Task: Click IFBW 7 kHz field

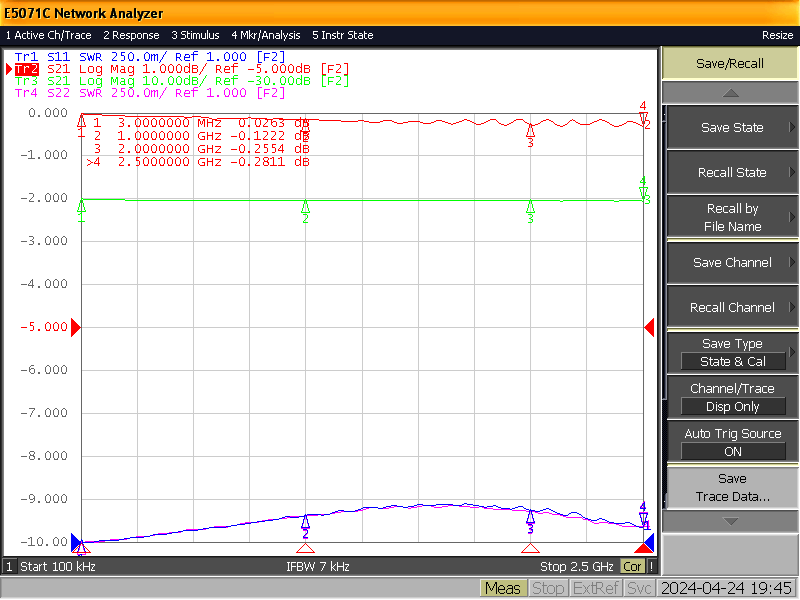Action: pyautogui.click(x=318, y=567)
